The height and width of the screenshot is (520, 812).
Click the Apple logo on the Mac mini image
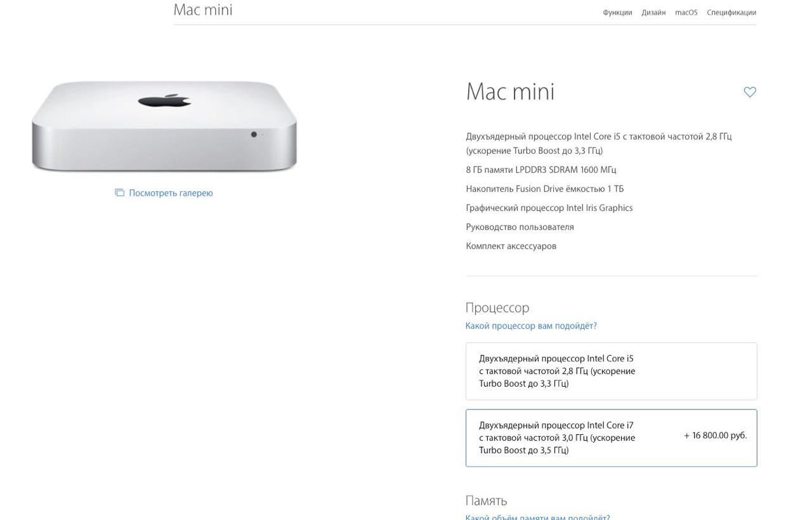(164, 100)
